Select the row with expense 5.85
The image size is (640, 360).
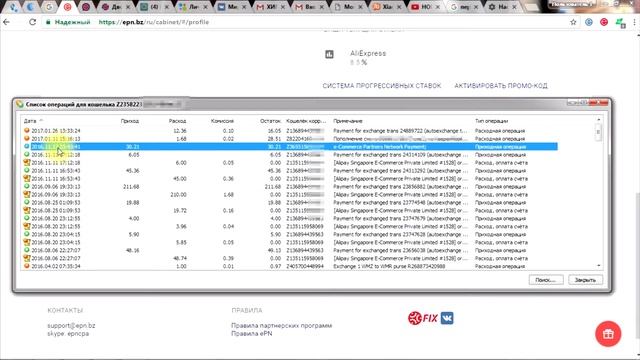290,242
